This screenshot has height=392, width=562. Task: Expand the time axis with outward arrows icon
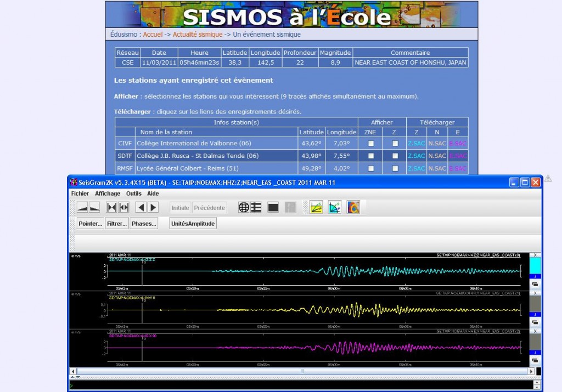124,208
